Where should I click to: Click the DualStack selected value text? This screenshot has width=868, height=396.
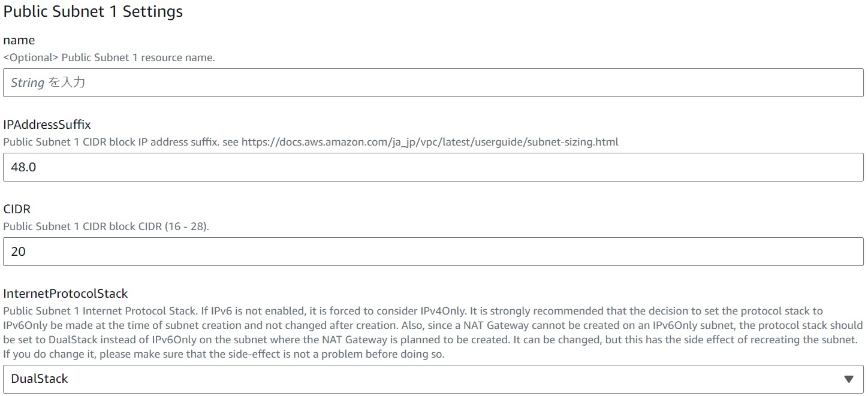coord(40,379)
